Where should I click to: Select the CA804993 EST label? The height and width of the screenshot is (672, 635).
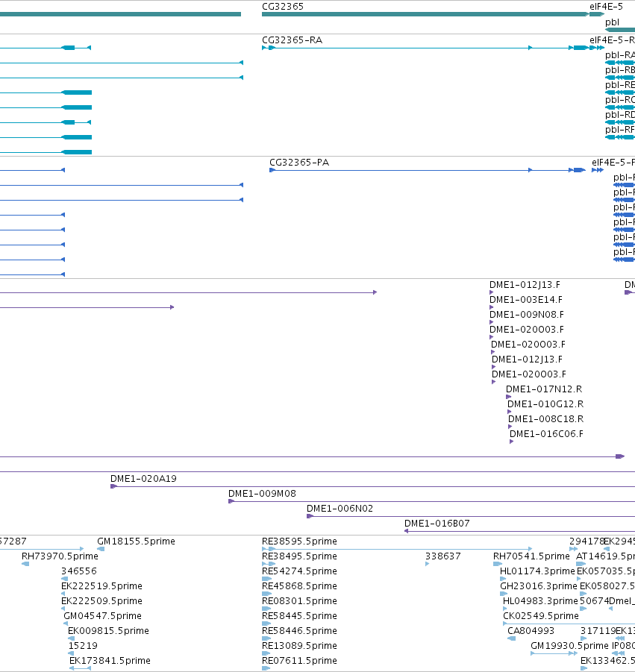click(531, 631)
